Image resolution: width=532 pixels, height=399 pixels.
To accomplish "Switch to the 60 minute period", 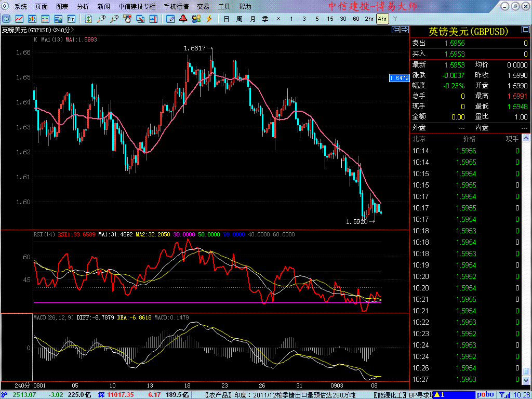I will pos(356,19).
